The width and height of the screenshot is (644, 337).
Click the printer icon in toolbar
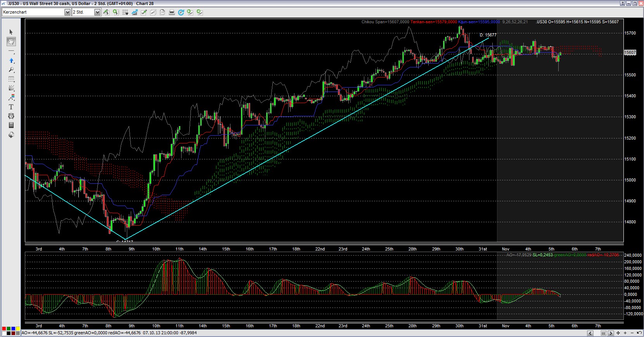coord(171,12)
